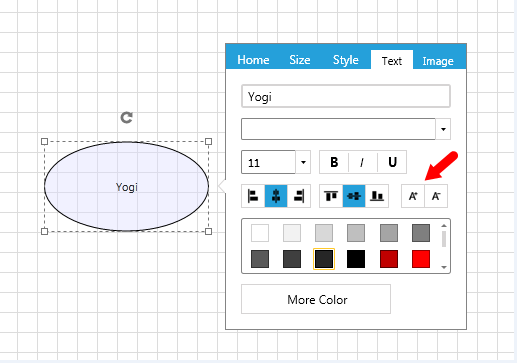Pick the white color swatch

pos(260,233)
